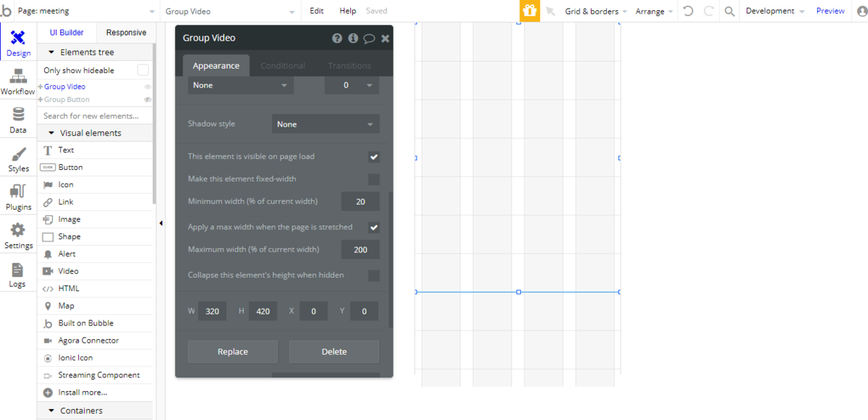Collapse the Containers section
Viewport: 868px width, 420px height.
tap(95, 411)
